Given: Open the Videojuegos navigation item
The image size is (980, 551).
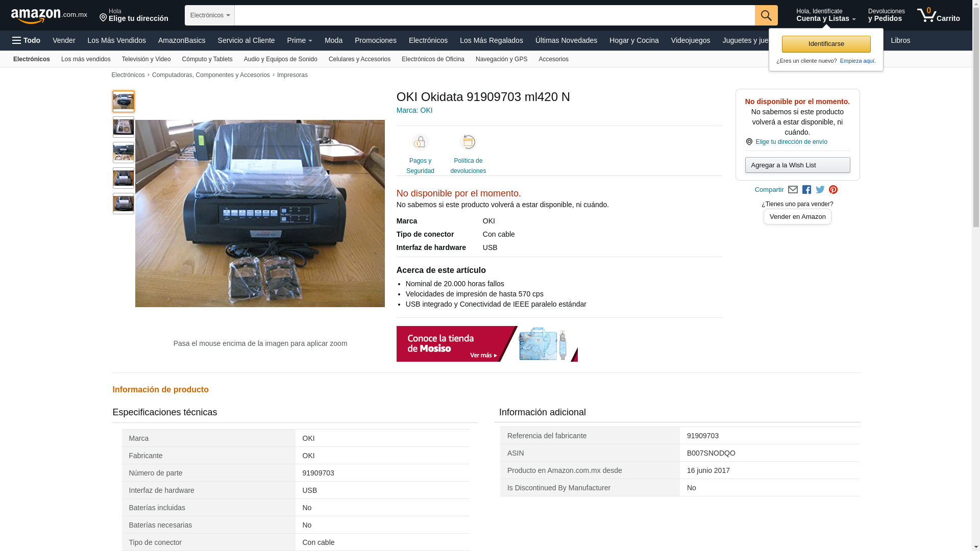Looking at the screenshot, I should pos(690,40).
